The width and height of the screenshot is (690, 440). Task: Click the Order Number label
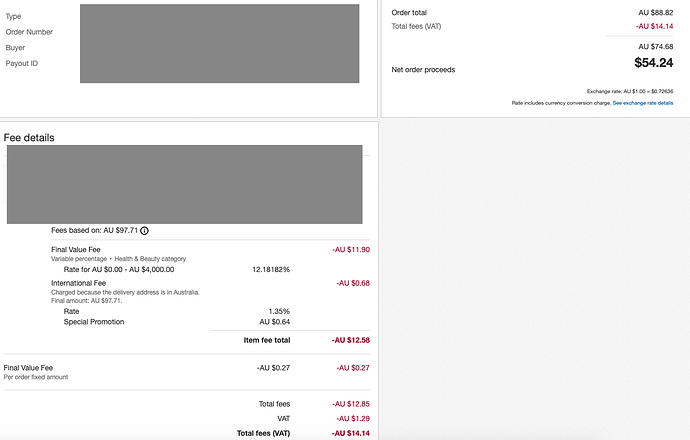point(29,32)
